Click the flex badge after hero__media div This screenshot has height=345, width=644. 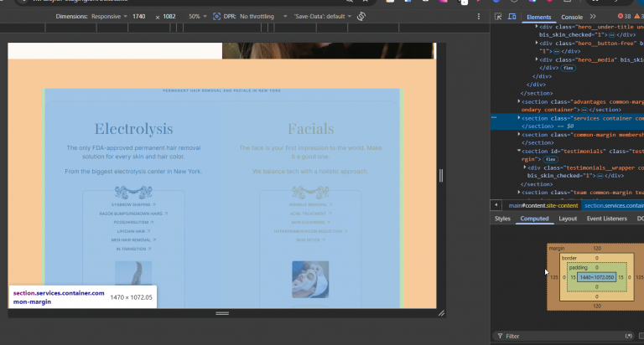tap(569, 68)
